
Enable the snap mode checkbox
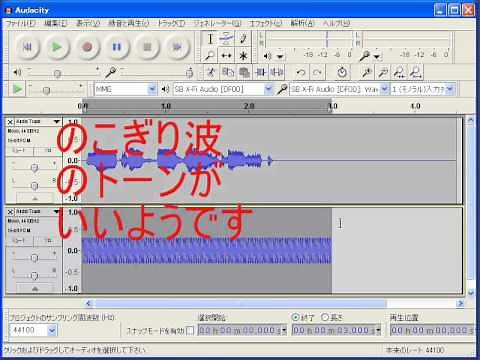190,331
